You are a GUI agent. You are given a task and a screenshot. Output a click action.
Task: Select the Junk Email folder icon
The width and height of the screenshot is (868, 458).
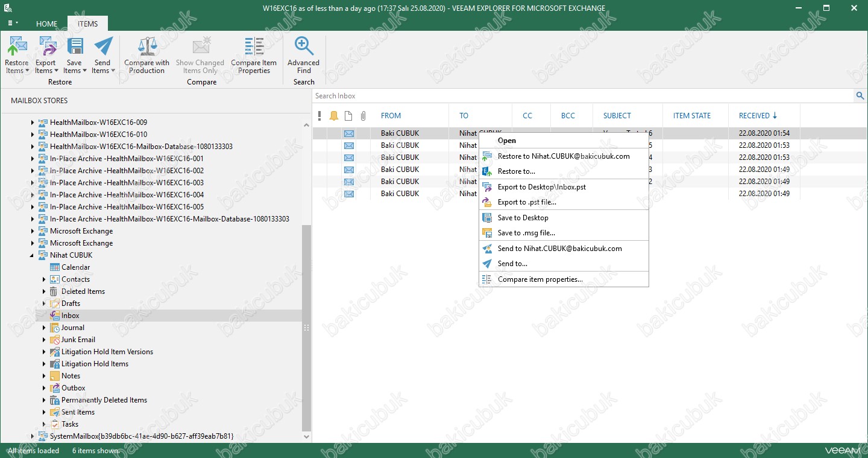[55, 340]
